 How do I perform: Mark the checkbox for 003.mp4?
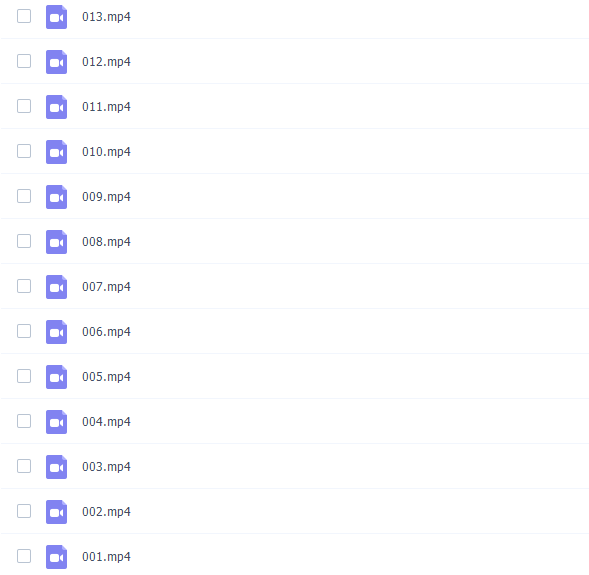(x=24, y=466)
